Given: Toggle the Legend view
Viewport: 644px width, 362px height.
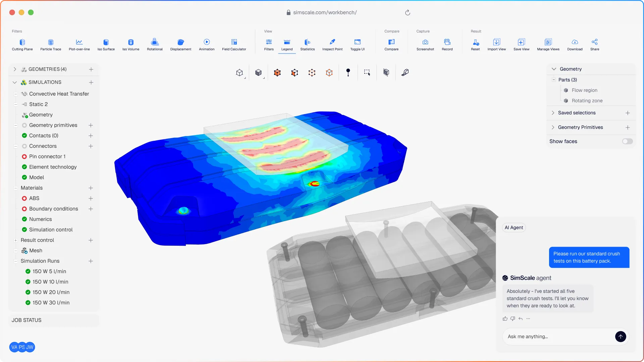Looking at the screenshot, I should point(287,45).
